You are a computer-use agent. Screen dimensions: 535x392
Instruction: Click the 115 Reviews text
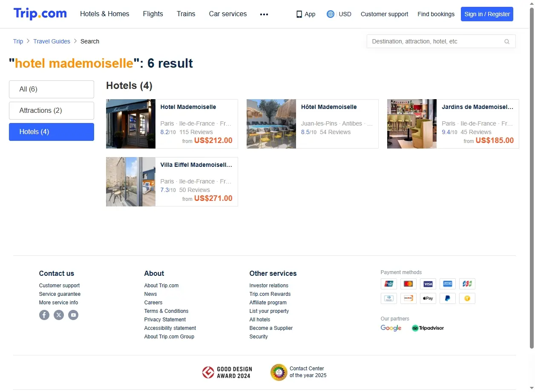coord(196,132)
